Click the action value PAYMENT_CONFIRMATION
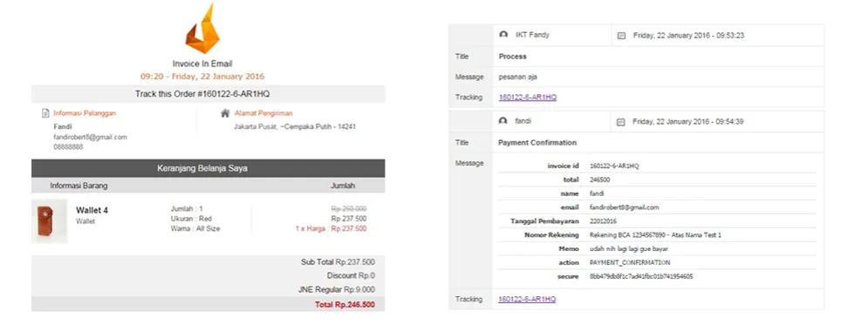Image resolution: width=868 pixels, height=325 pixels. click(630, 262)
